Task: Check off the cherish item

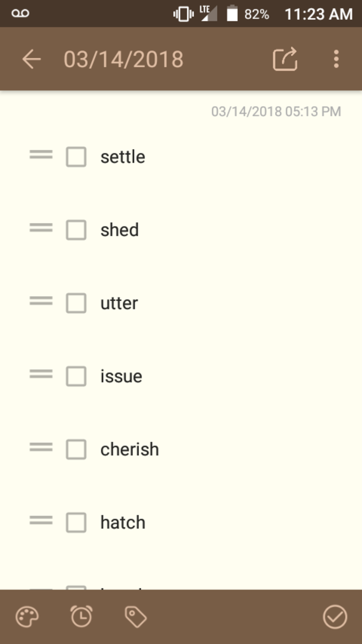Action: click(76, 449)
